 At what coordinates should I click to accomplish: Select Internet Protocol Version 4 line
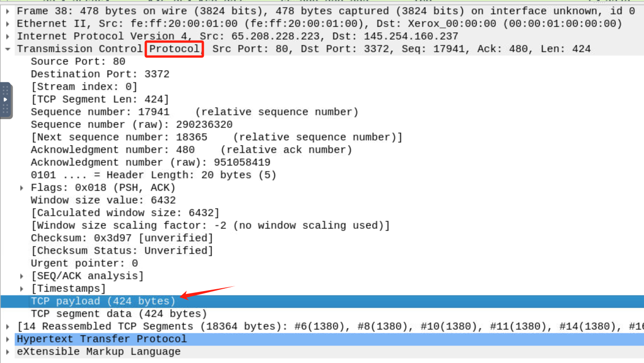click(237, 36)
